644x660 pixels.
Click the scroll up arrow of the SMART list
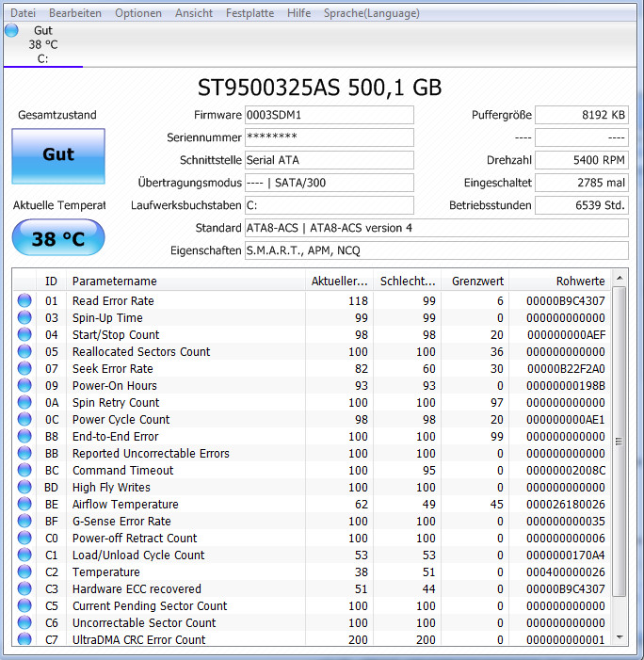click(620, 278)
